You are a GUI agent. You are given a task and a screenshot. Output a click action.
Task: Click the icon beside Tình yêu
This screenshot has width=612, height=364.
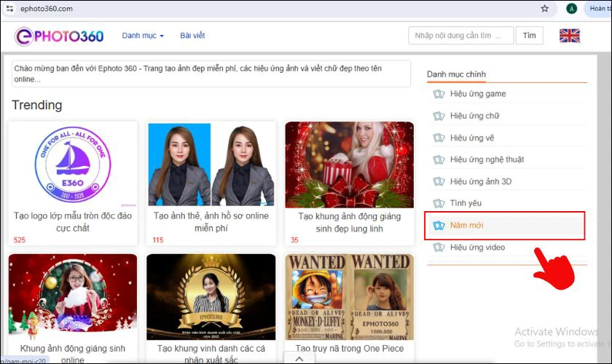[x=439, y=203]
